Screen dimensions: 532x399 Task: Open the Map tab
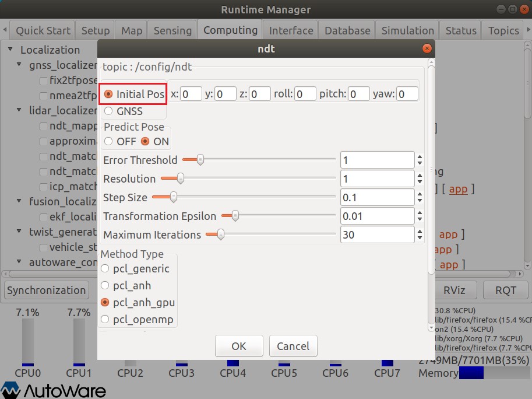click(131, 30)
